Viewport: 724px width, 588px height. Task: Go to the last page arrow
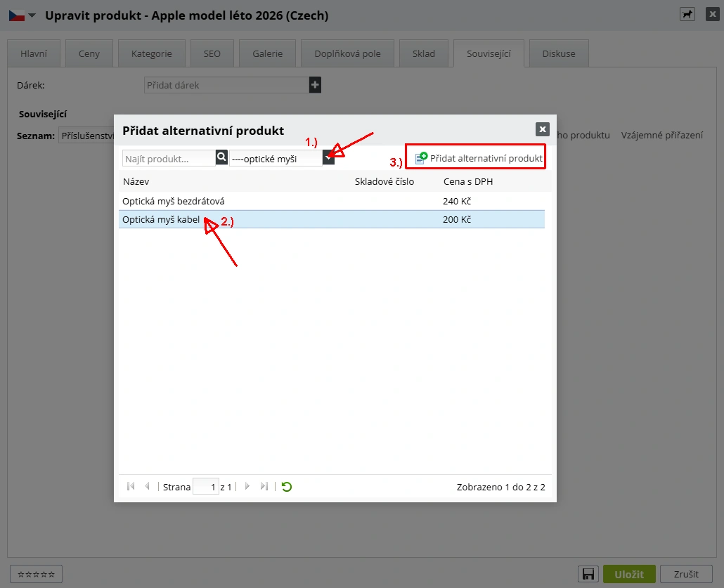264,486
